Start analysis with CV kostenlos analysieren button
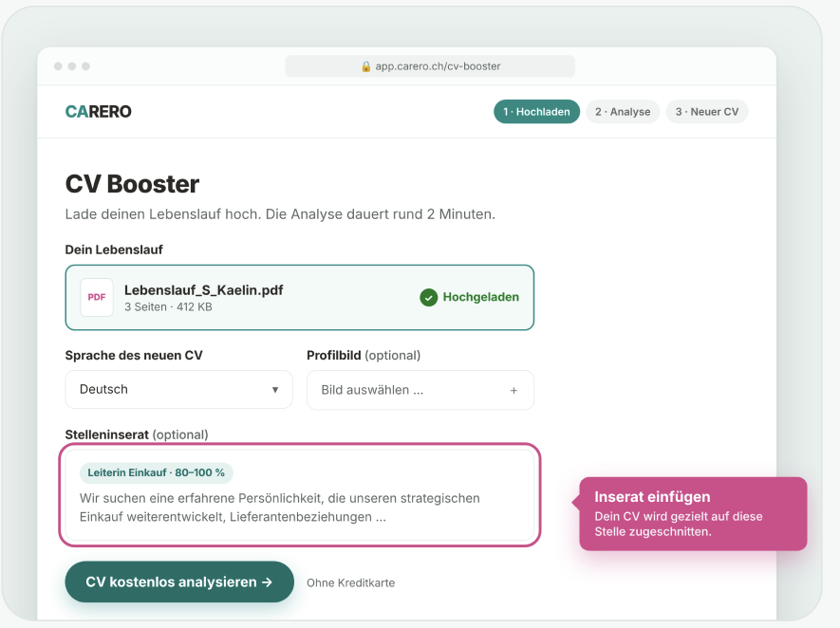The height and width of the screenshot is (628, 840). coord(179,582)
